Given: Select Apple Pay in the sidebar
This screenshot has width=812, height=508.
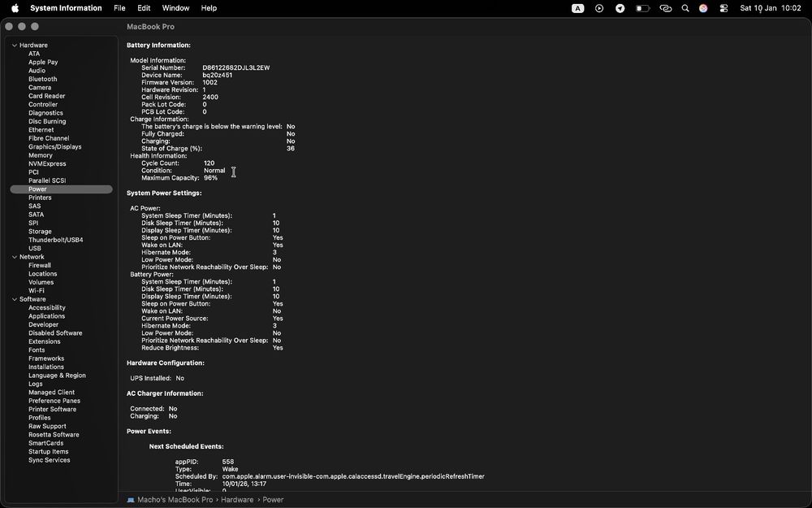Looking at the screenshot, I should tap(43, 62).
